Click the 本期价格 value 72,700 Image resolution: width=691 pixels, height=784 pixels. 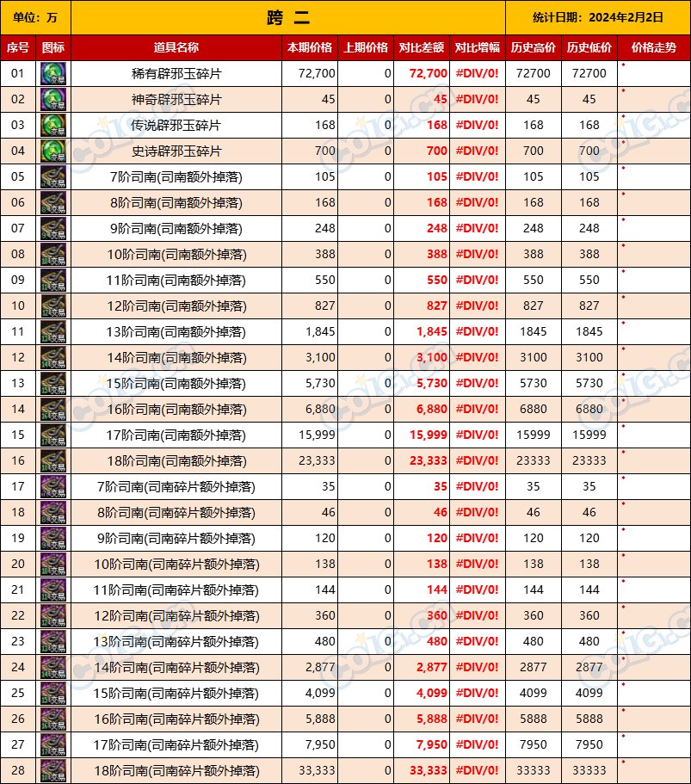coord(317,73)
